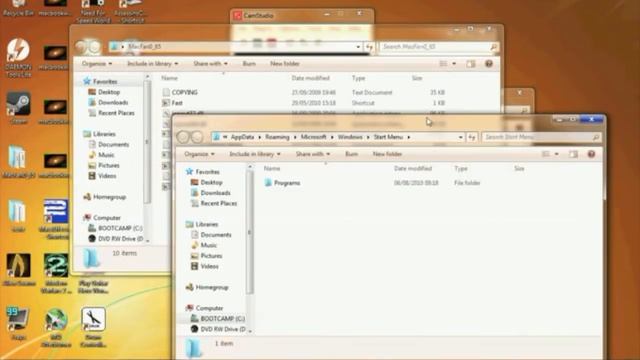Select Computer in rear Explorer window sidebar
This screenshot has height=360, width=640.
point(102,218)
